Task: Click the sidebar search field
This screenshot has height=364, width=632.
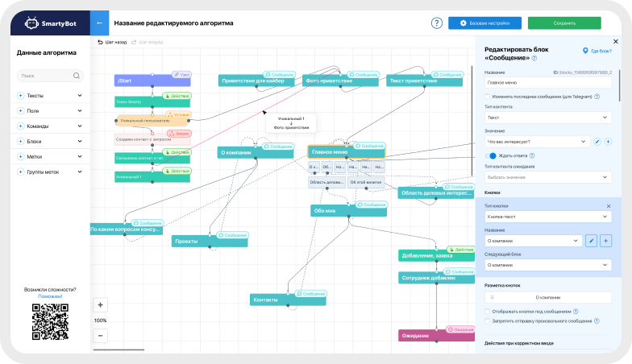Action: coord(50,76)
